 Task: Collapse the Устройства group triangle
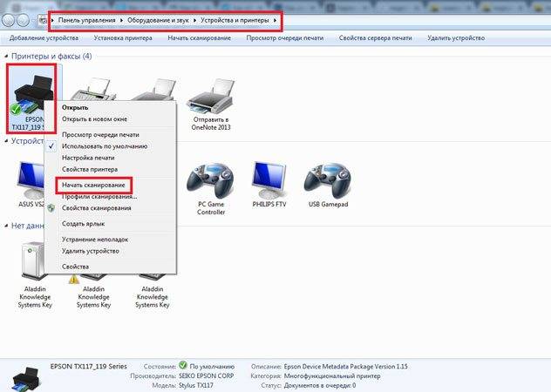[x=6, y=141]
